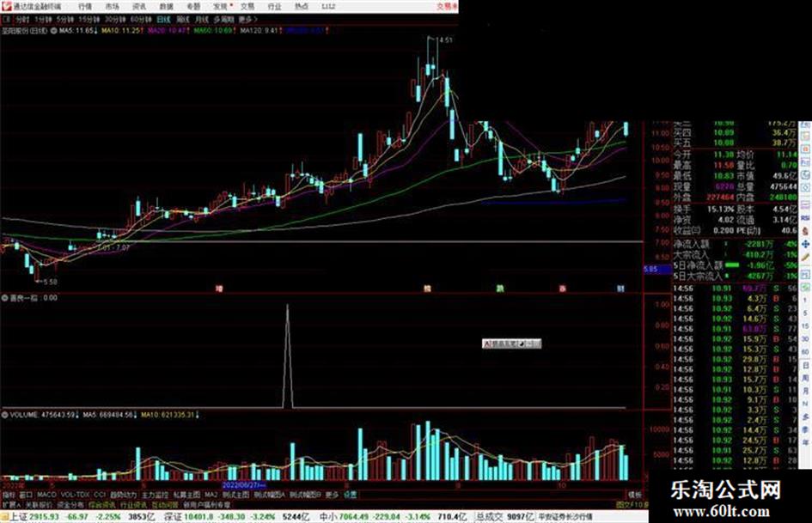812x523 pixels.
Task: Open the 发现 menu
Action: pos(220,7)
